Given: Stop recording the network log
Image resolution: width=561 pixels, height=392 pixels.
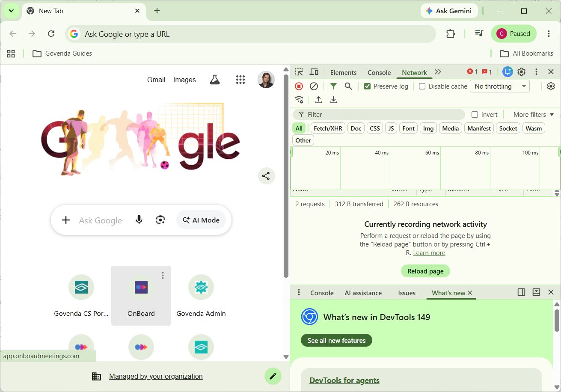Looking at the screenshot, I should click(299, 86).
